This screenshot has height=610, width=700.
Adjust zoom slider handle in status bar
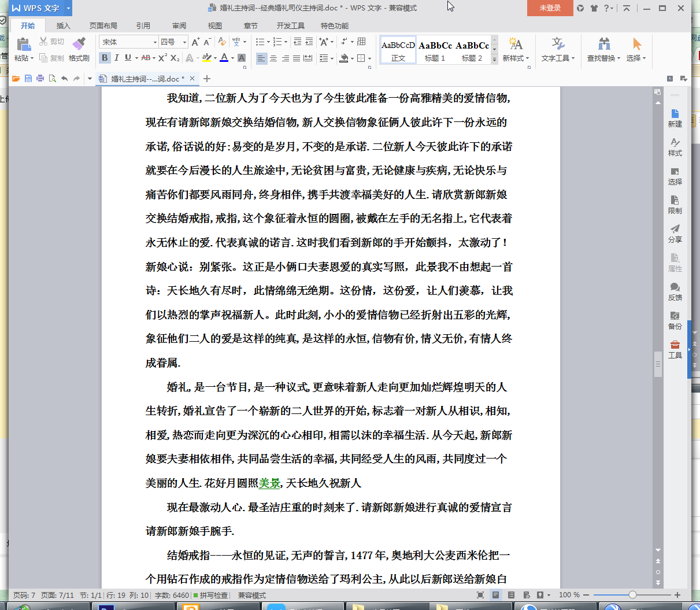(x=632, y=594)
